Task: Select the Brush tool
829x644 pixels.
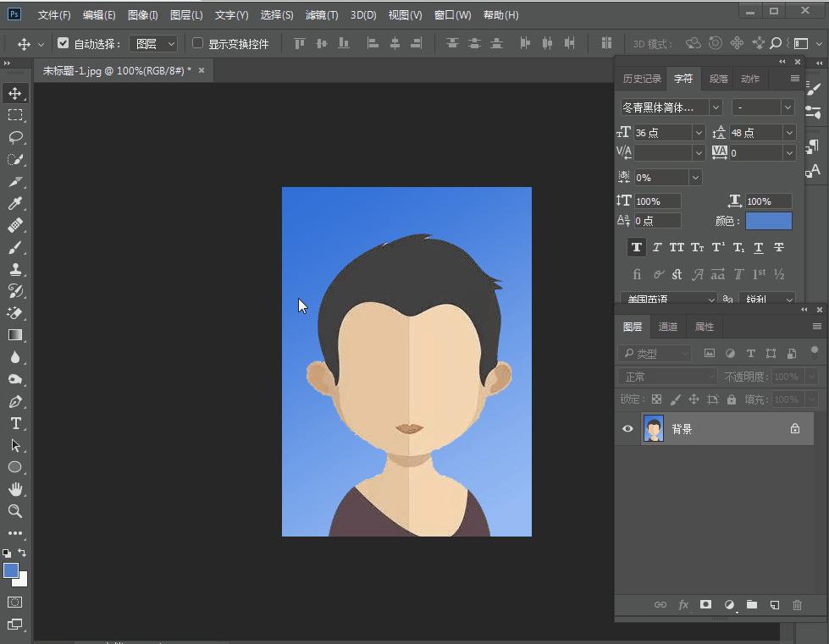Action: (15, 247)
